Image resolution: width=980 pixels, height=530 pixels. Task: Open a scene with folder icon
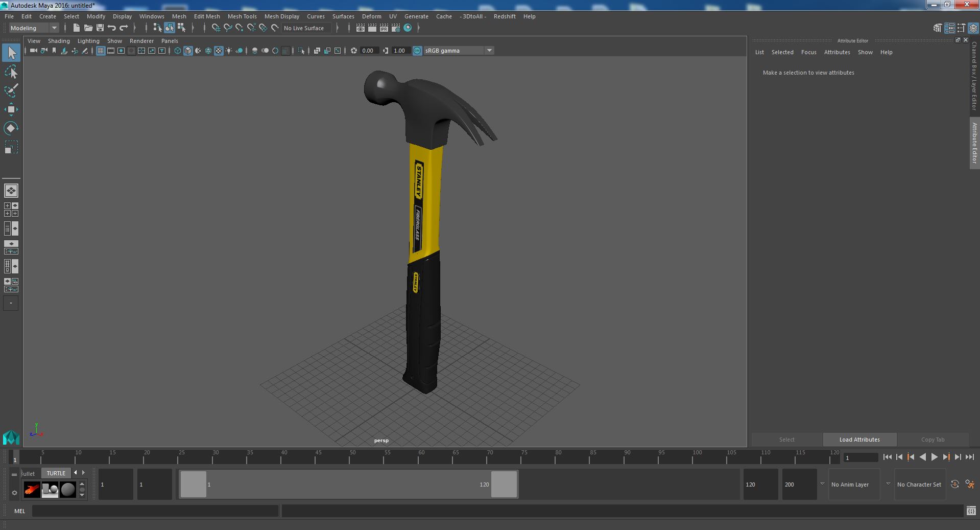[x=88, y=28]
